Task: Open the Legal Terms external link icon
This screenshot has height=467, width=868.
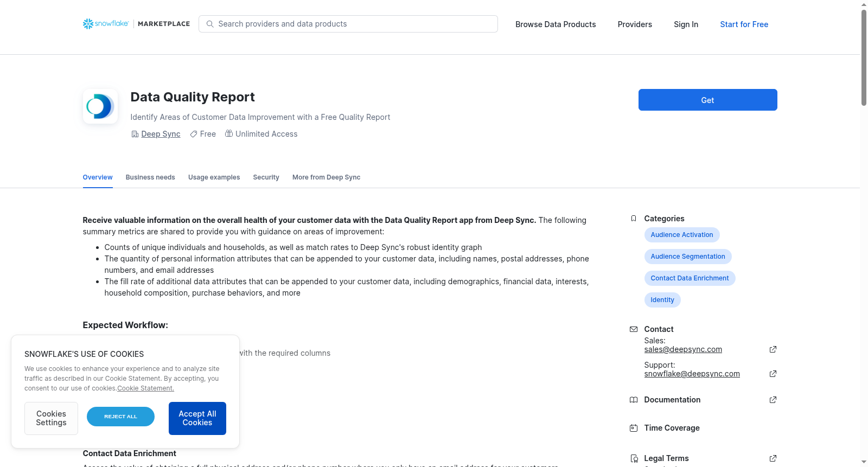Action: [773, 458]
